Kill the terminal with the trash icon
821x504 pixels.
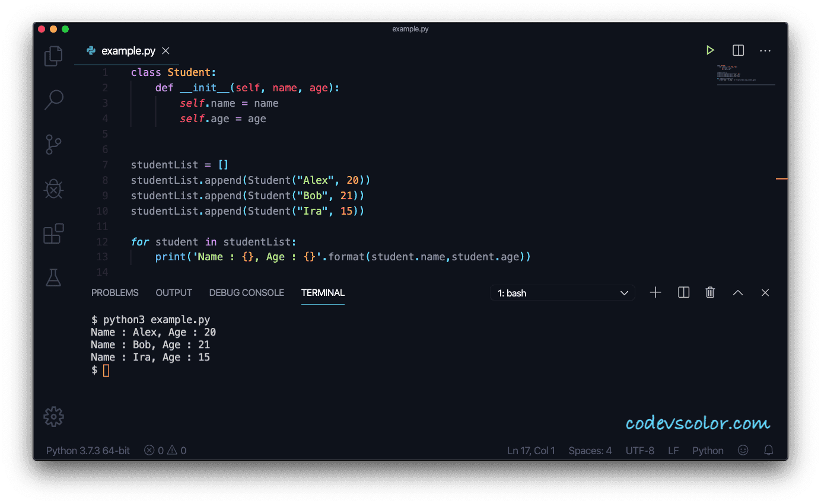pyautogui.click(x=709, y=292)
